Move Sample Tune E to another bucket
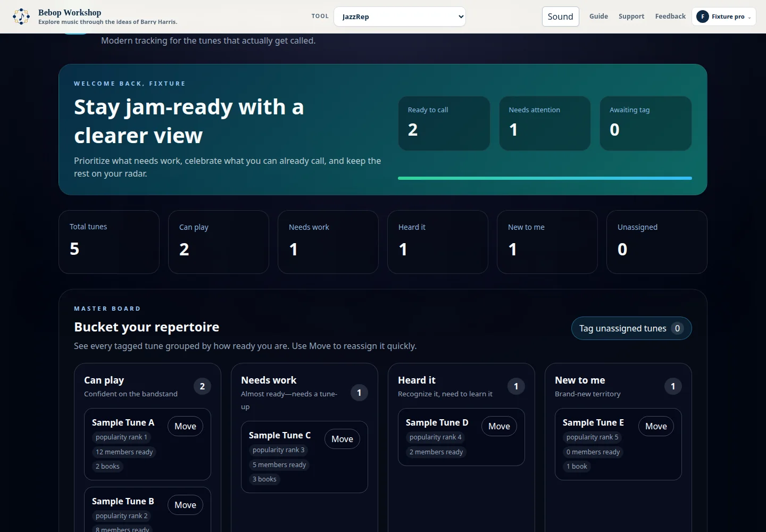 [656, 426]
